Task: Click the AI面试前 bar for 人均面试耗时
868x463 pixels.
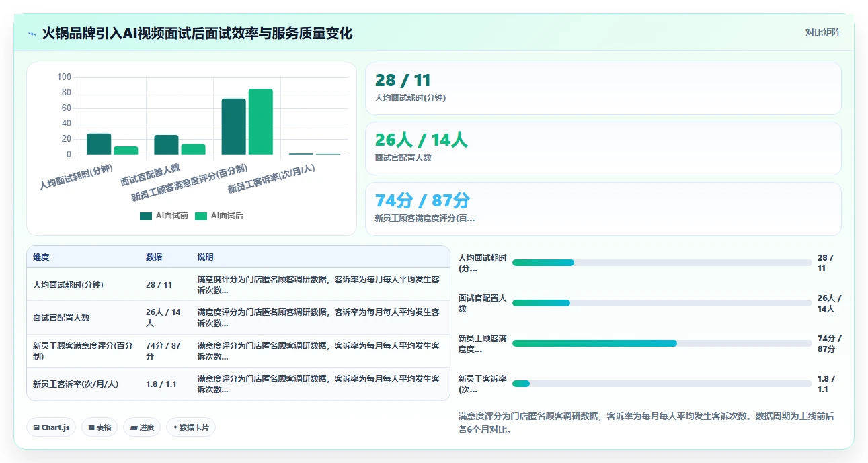Action: (x=99, y=144)
